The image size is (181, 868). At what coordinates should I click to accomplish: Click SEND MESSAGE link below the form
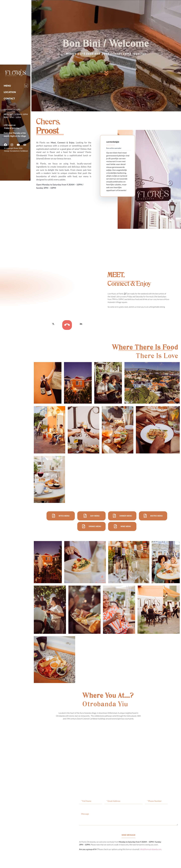[x=128, y=835]
